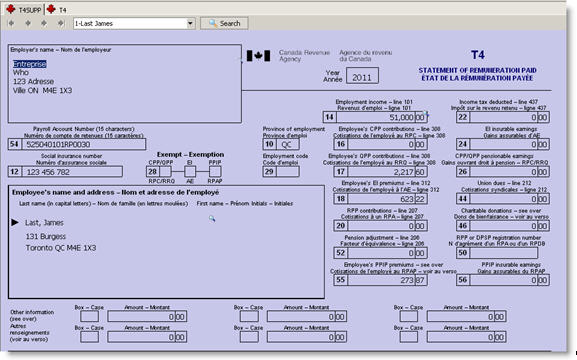Click the Social insurance number field
This screenshot has width=577, height=360.
(72, 172)
